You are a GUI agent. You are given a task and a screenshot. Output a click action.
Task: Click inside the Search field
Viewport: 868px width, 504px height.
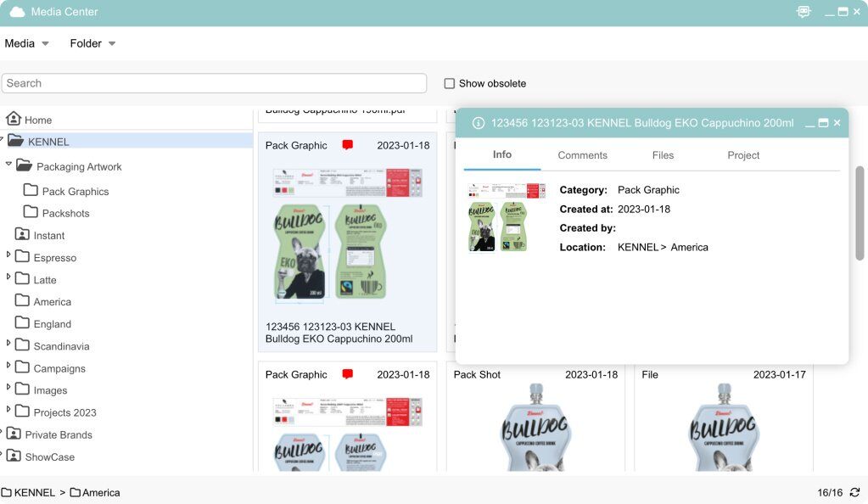point(212,83)
